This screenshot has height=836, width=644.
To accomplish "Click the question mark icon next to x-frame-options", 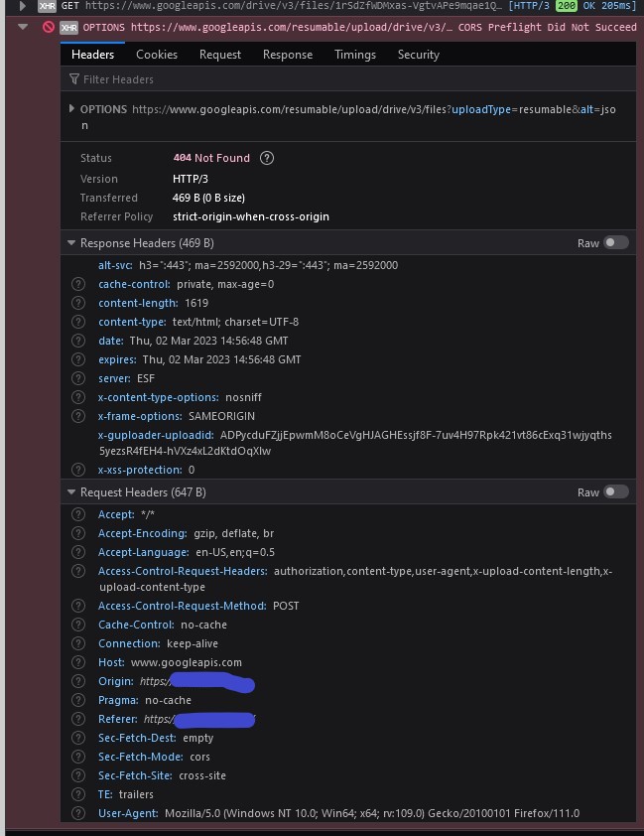I will tap(79, 416).
